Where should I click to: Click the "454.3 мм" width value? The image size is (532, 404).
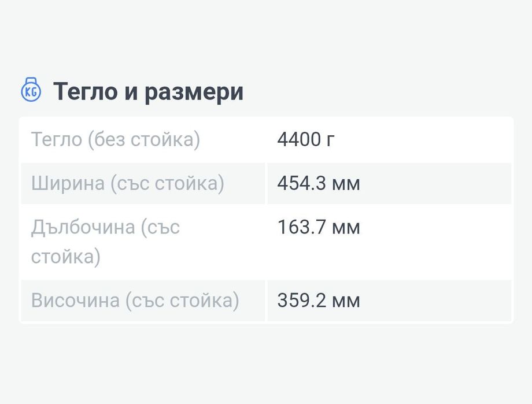coord(319,183)
